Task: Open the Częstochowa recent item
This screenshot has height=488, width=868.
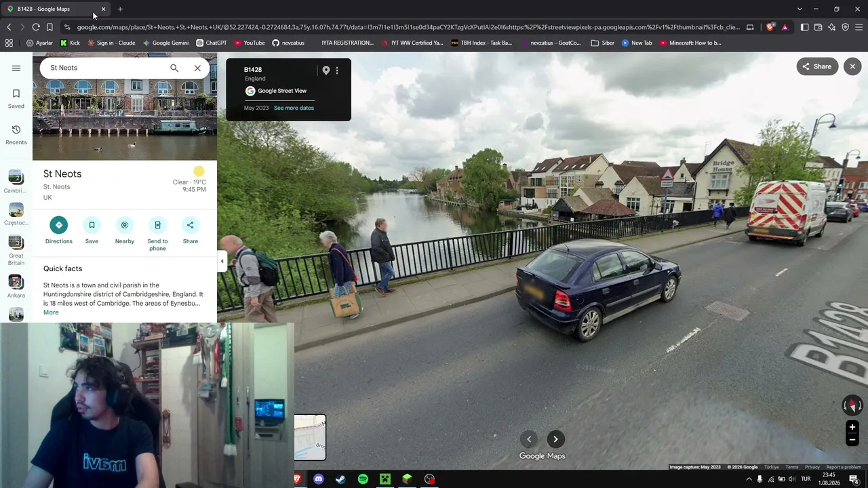Action: coord(16,214)
